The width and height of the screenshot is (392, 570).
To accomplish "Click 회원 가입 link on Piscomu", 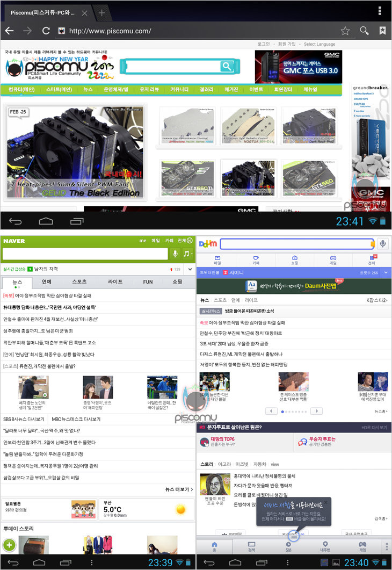I will [287, 44].
